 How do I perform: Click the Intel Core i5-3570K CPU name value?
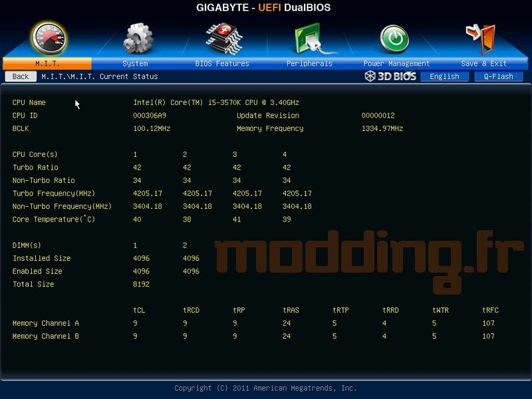click(216, 102)
